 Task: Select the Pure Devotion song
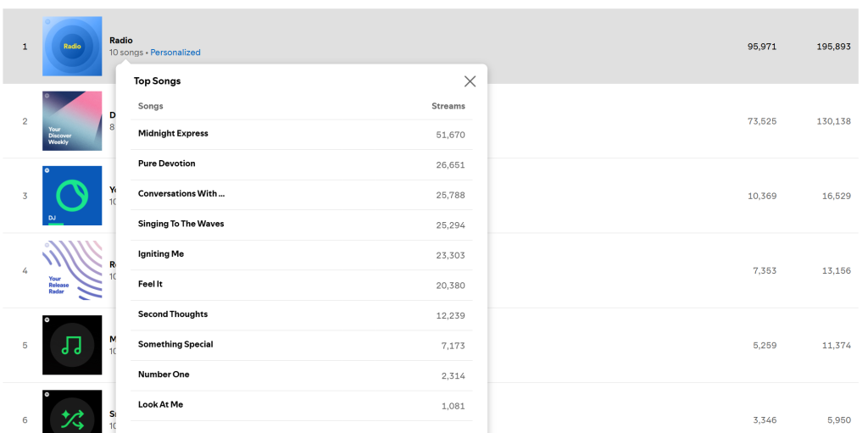pos(167,164)
